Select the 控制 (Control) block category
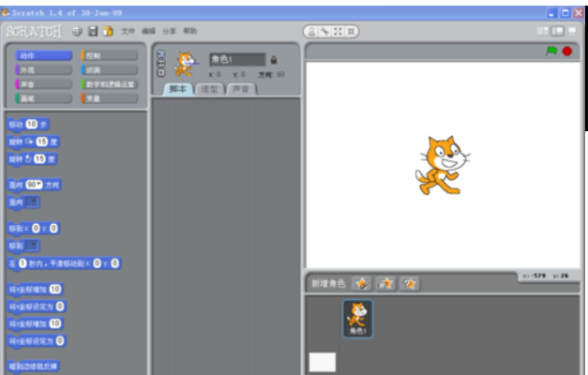Screen dimensions: 588x375 coord(110,56)
